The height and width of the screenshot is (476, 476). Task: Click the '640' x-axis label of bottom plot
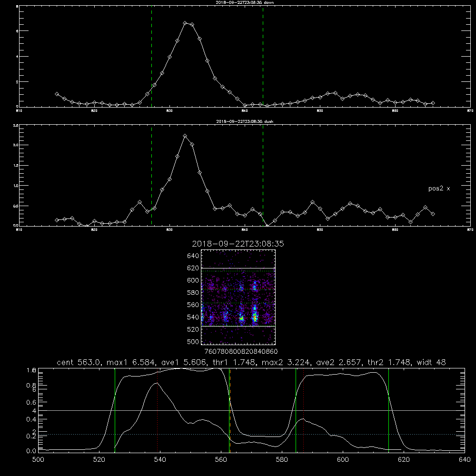tap(465, 460)
